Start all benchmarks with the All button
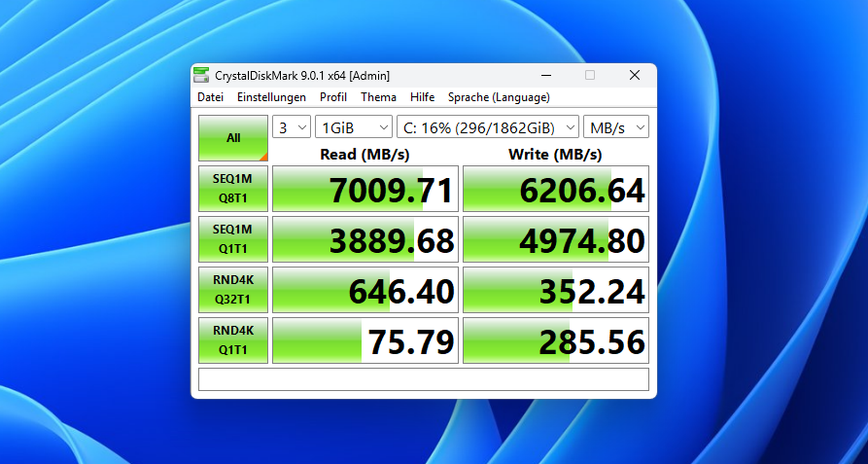This screenshot has width=868, height=464. [x=233, y=138]
